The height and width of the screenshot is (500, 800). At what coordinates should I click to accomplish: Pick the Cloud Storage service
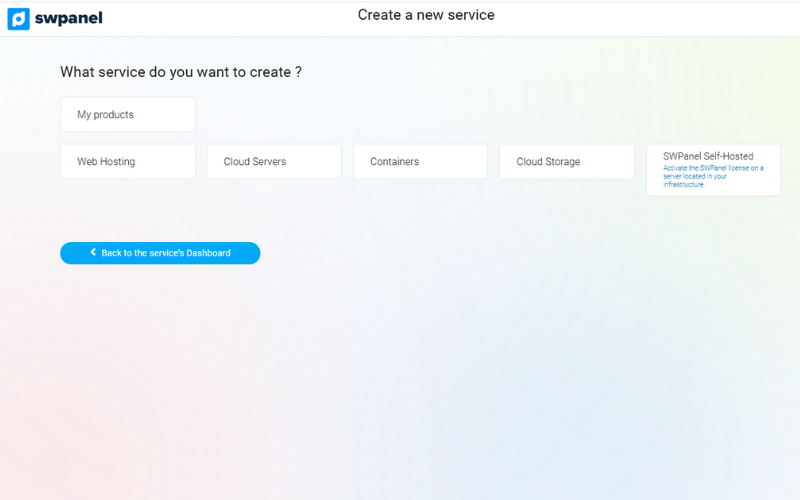(567, 161)
